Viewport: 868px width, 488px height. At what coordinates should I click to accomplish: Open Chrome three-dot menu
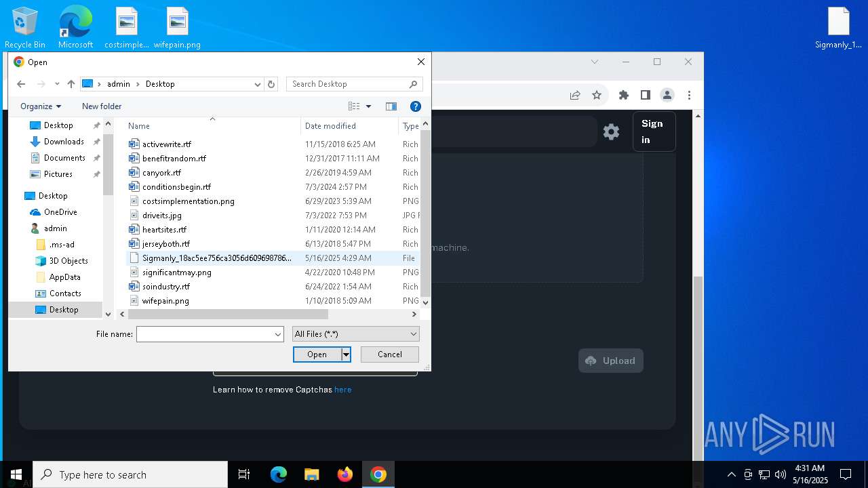click(689, 96)
